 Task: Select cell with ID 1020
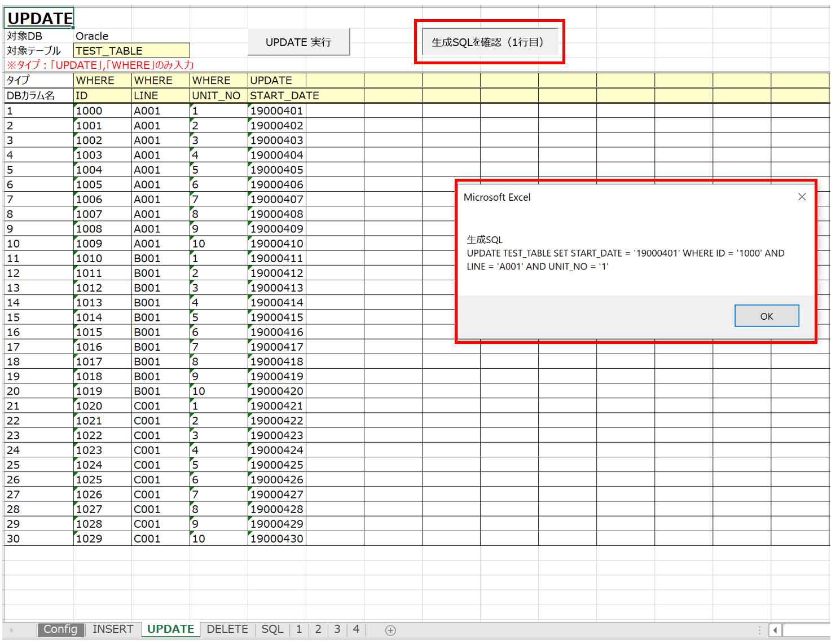point(102,406)
